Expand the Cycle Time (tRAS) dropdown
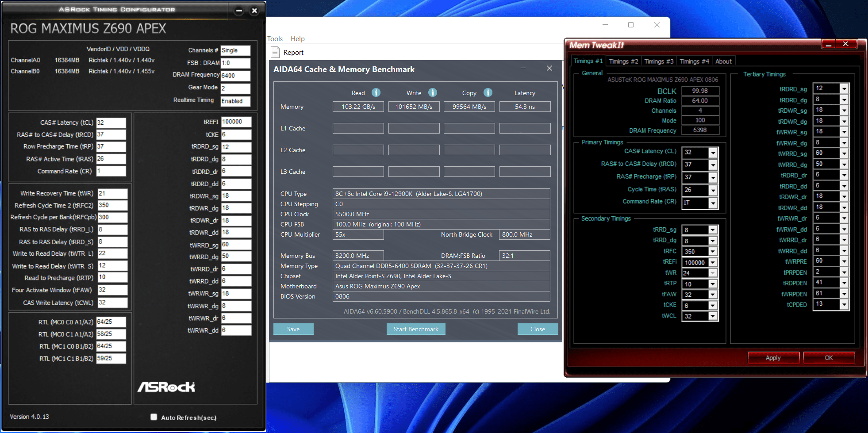 click(x=713, y=190)
